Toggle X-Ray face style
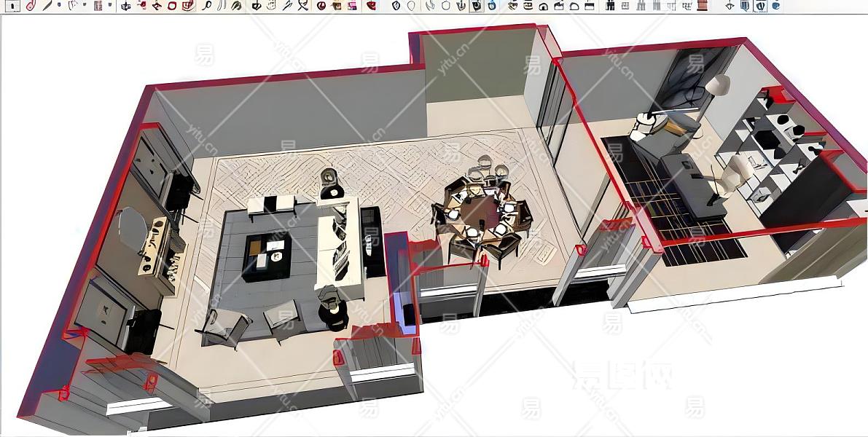Image resolution: width=868 pixels, height=437 pixels. click(396, 6)
